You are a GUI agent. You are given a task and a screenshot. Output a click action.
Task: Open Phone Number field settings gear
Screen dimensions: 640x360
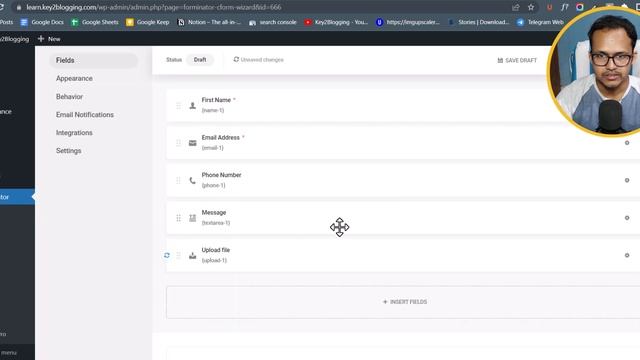627,180
